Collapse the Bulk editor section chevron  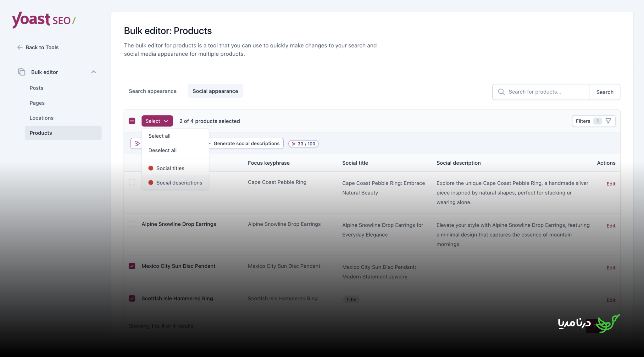tap(93, 72)
